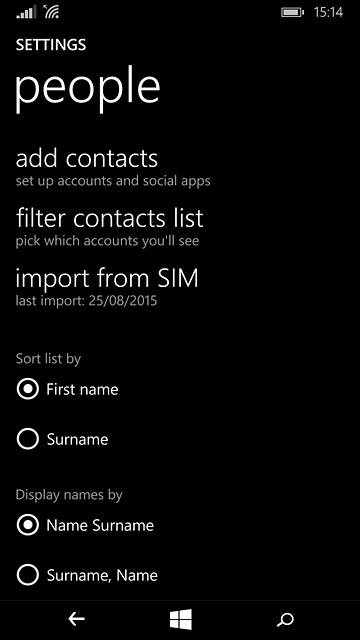
Task: Tap the cellular signal strength icon
Action: (26, 12)
